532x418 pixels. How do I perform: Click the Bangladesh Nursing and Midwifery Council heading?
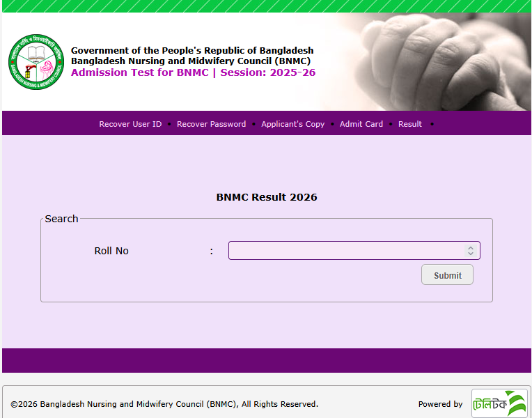coord(190,61)
